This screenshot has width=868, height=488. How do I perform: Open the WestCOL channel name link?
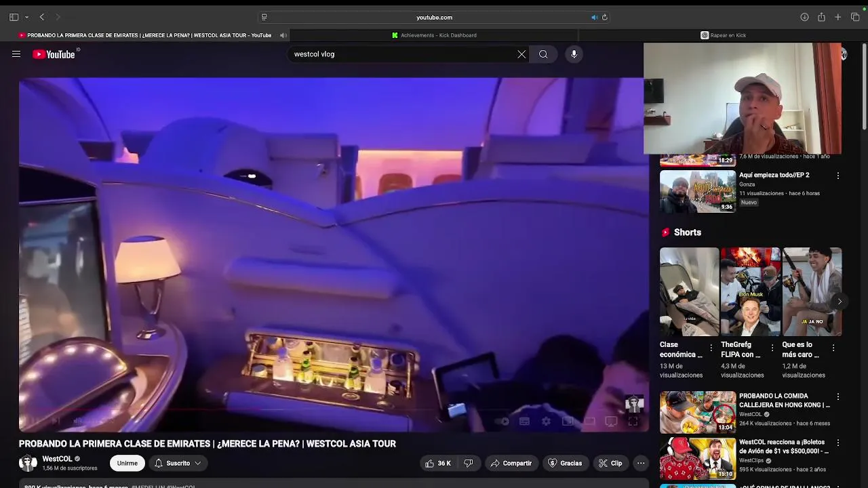pyautogui.click(x=57, y=459)
